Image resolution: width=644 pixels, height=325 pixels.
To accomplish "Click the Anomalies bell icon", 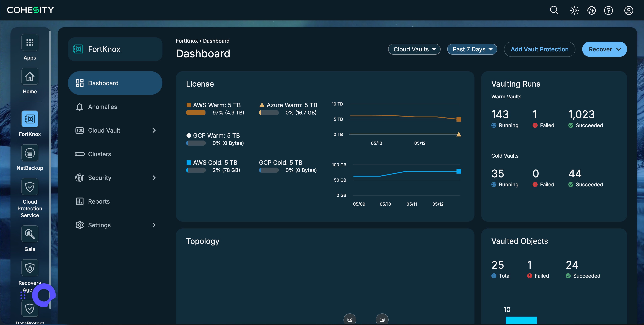I will (80, 107).
